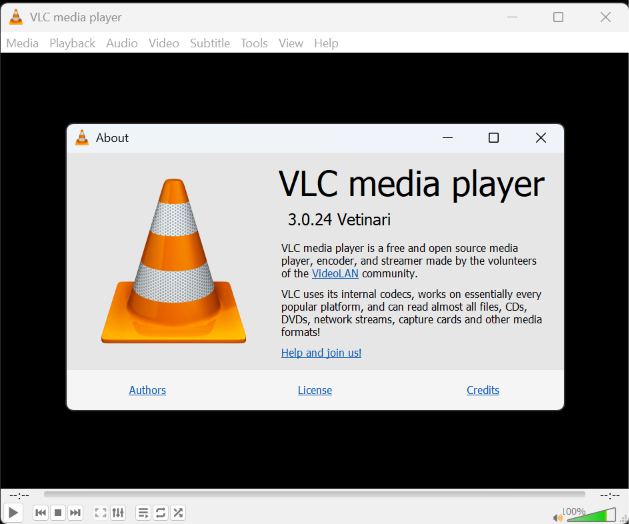
Task: Open the Authors link in About
Action: click(147, 390)
